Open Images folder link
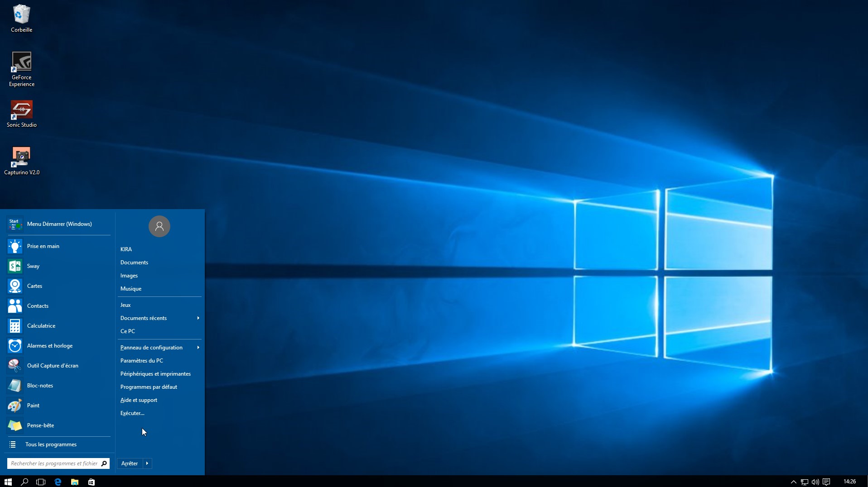The width and height of the screenshot is (868, 487). click(x=159, y=276)
